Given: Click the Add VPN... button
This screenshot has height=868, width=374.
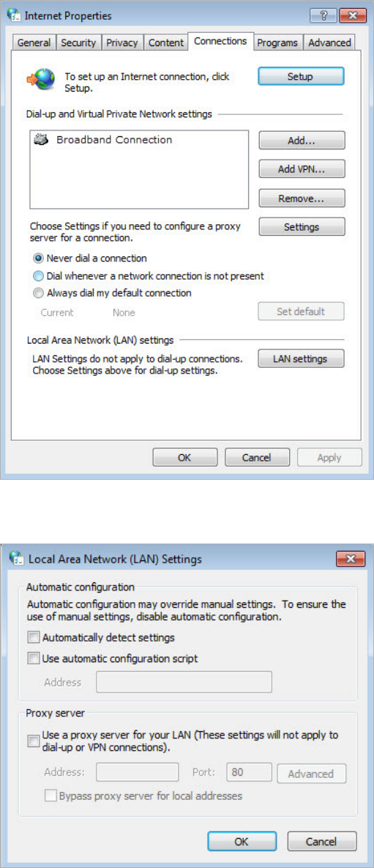Looking at the screenshot, I should (x=302, y=169).
